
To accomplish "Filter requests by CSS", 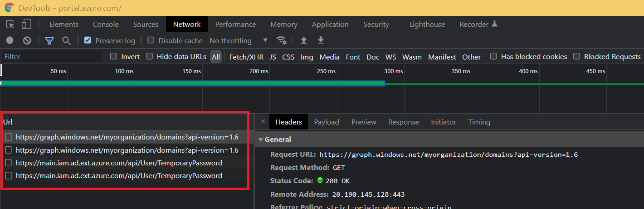I will point(288,57).
